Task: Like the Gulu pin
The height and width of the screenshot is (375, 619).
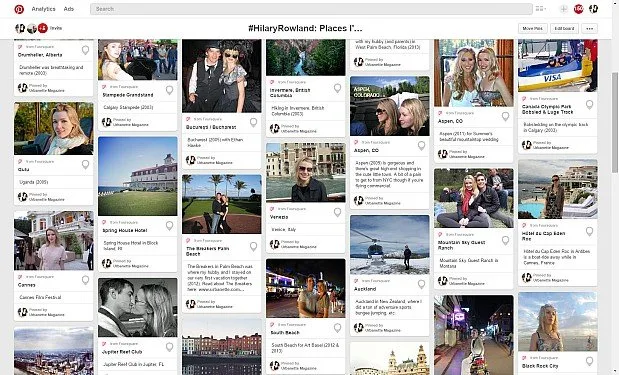Action: click(x=85, y=165)
